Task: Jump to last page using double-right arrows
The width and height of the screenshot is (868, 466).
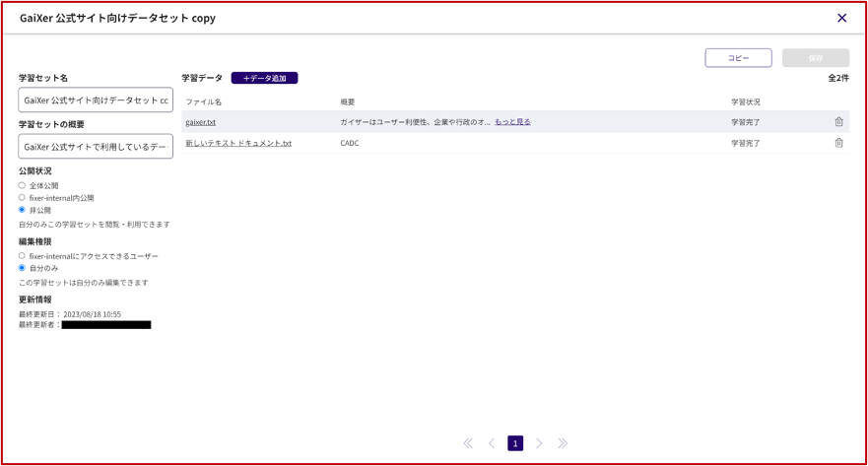Action: coord(563,443)
